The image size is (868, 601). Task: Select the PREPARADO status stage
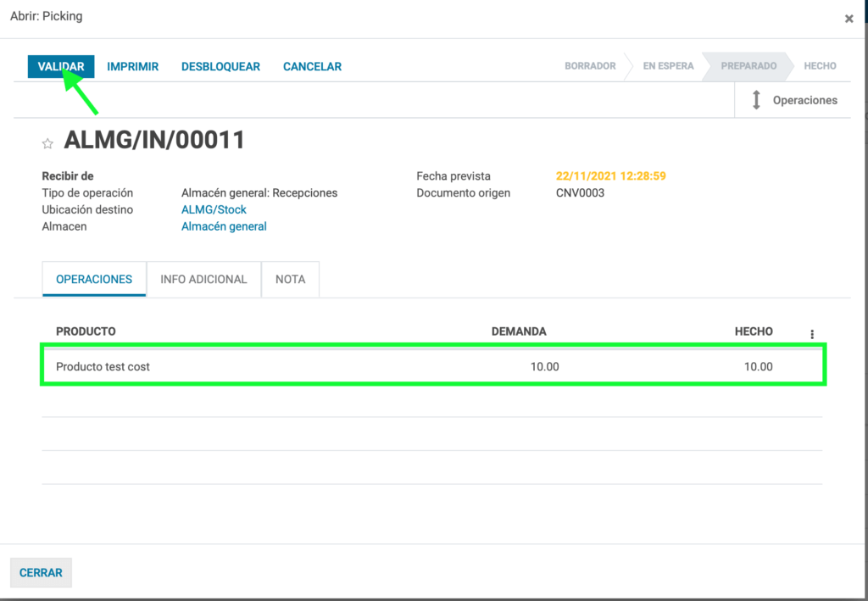click(x=748, y=66)
